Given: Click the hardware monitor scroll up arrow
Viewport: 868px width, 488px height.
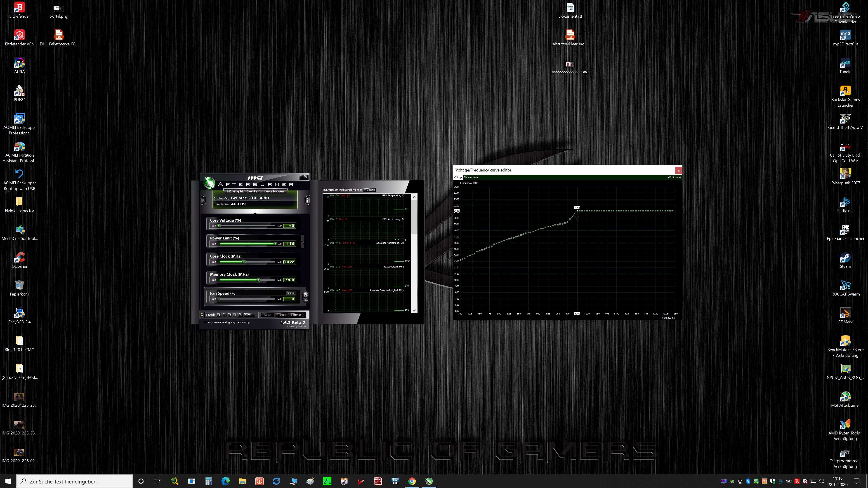Looking at the screenshot, I should pyautogui.click(x=414, y=197).
